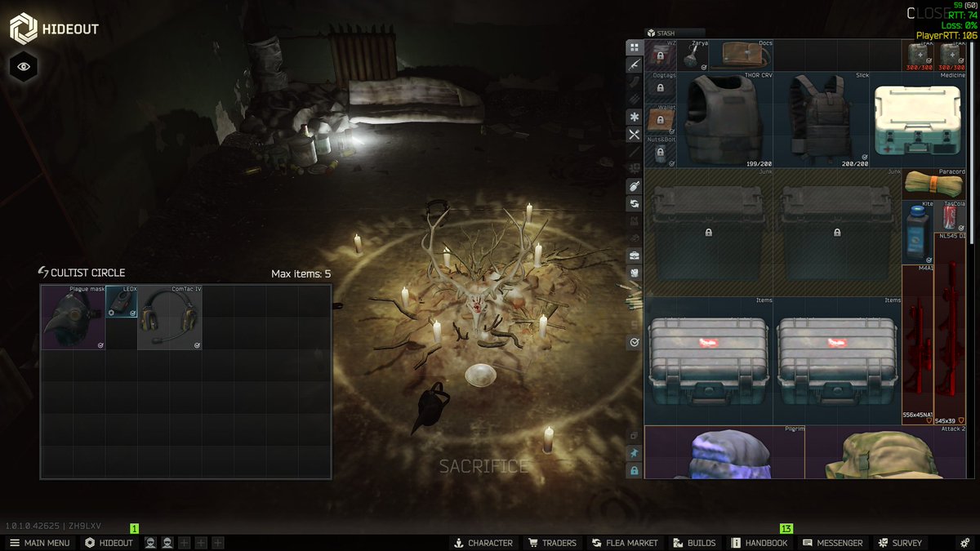Select the Medicine case

pos(918,119)
